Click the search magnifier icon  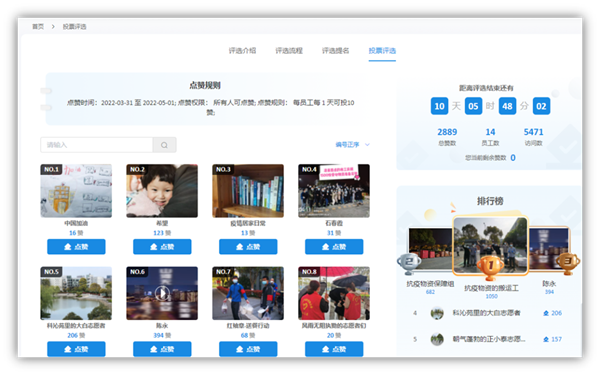coord(164,145)
